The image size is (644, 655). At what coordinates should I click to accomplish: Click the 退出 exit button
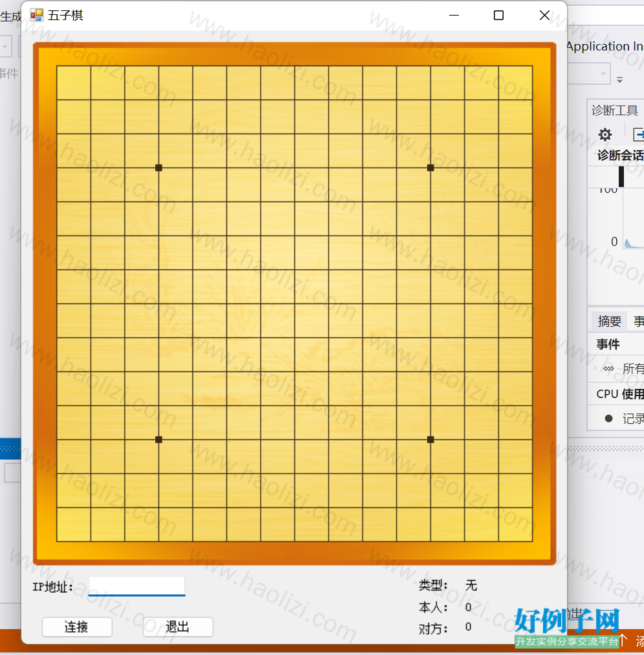coord(178,627)
